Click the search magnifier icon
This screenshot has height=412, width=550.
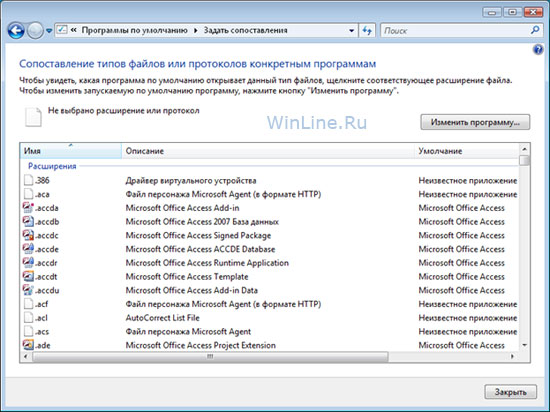pyautogui.click(x=535, y=31)
